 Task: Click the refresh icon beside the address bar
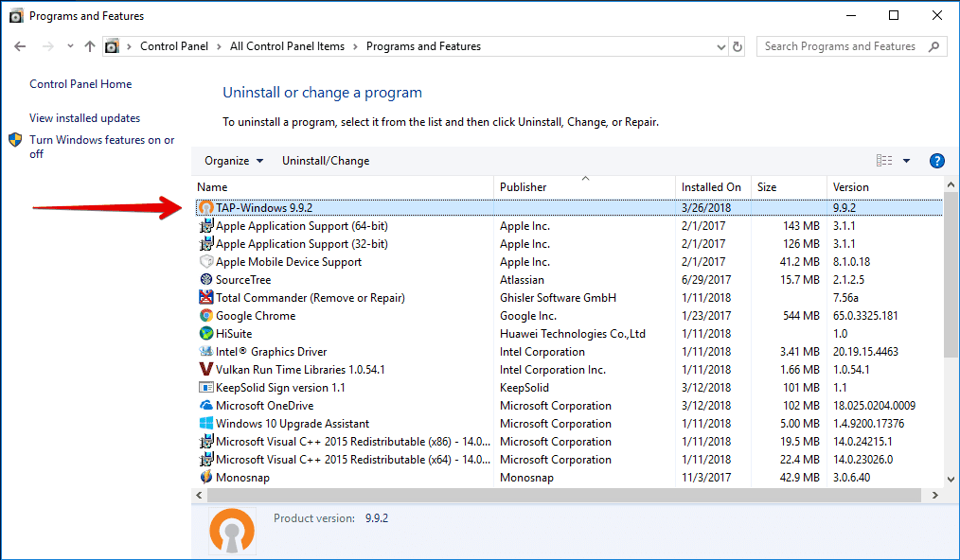(738, 45)
